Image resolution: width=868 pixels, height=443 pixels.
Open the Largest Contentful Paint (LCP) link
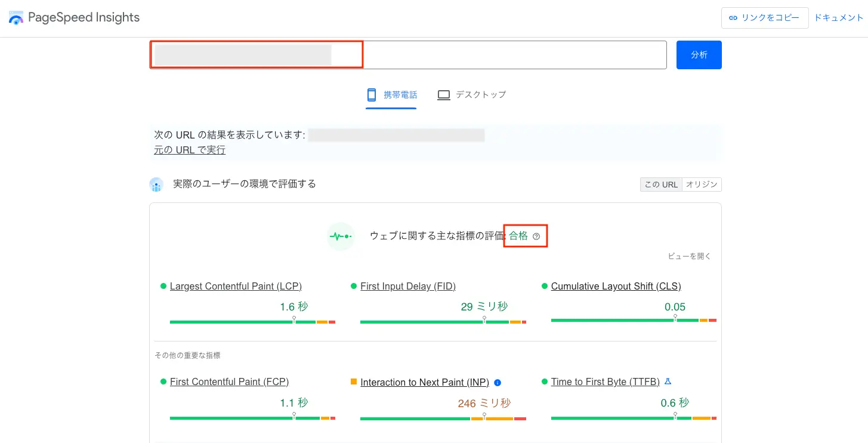(236, 287)
